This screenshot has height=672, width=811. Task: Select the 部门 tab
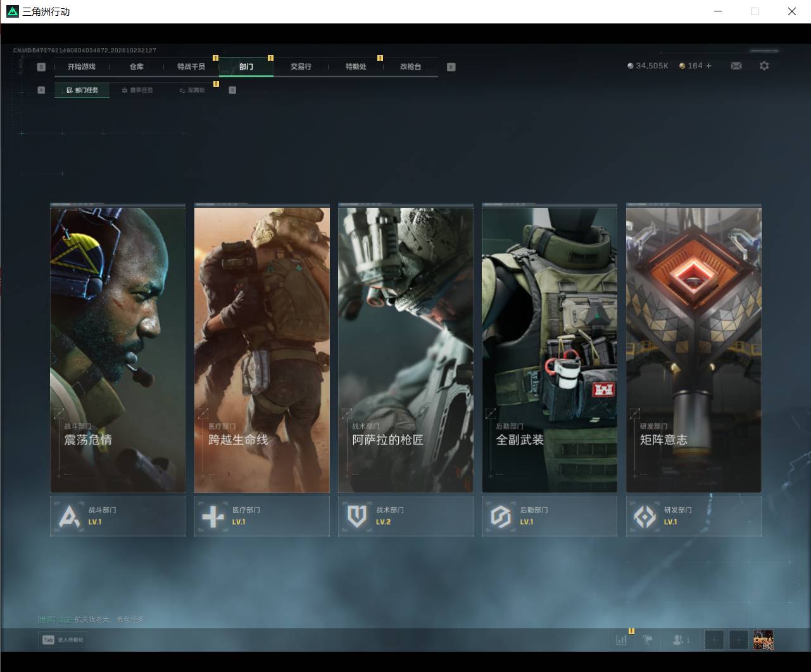point(246,67)
